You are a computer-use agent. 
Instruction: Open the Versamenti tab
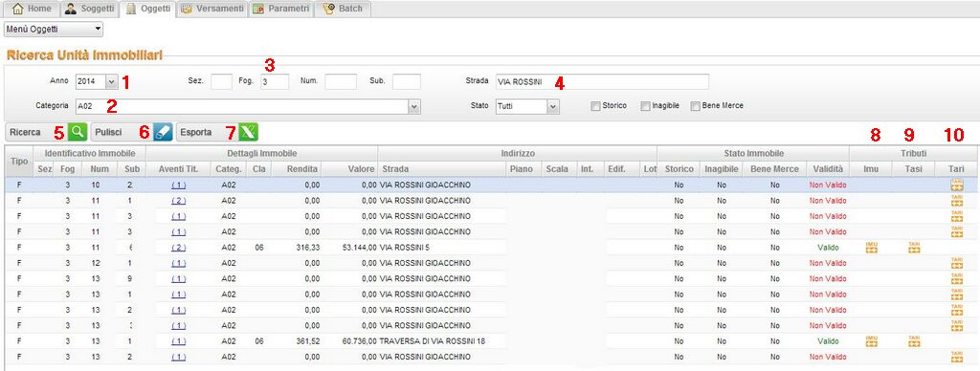click(212, 9)
